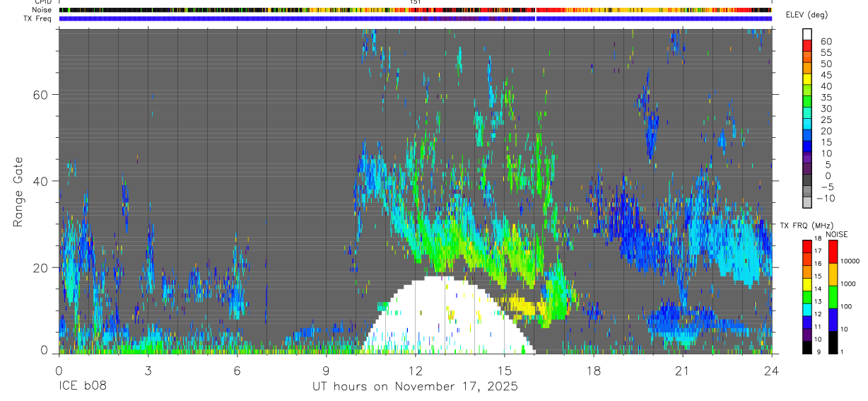Click the "TX FRQ (MHz)" legend title
Image resolution: width=868 pixels, height=401 pixels.
(x=809, y=226)
